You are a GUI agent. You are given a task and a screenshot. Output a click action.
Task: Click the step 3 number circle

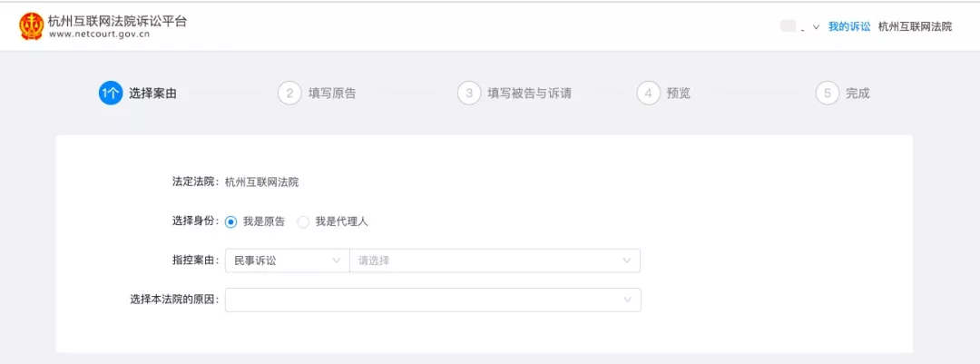[469, 93]
